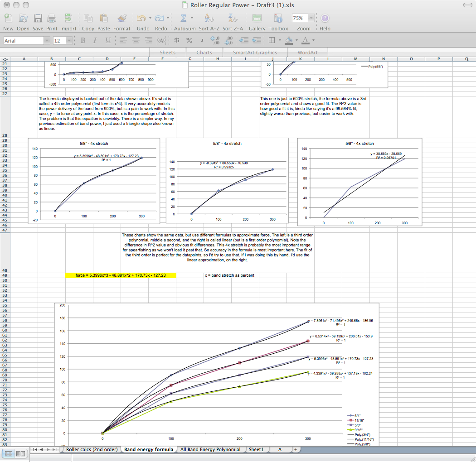Increase indent of cell

pos(257,40)
